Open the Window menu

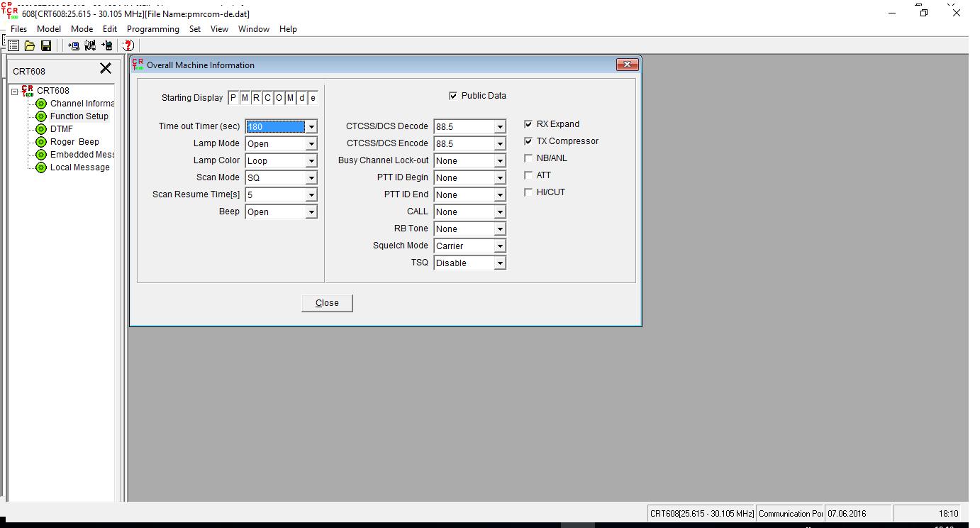[254, 29]
